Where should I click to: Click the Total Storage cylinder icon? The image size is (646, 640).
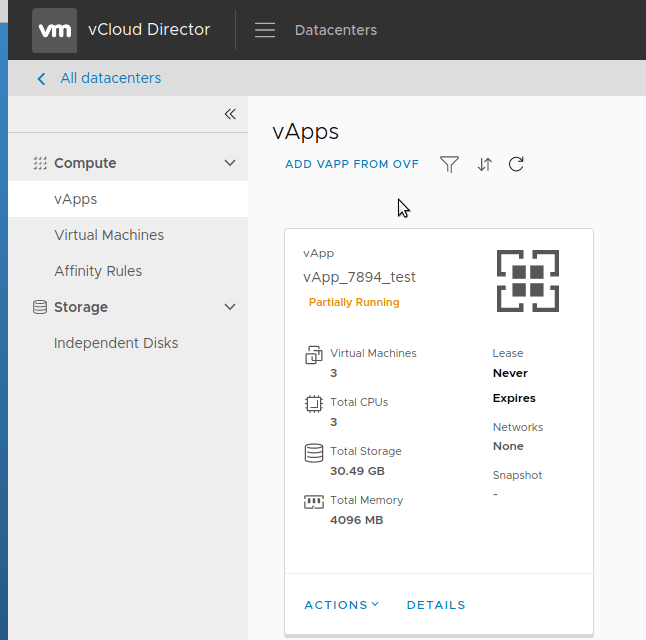click(x=314, y=453)
